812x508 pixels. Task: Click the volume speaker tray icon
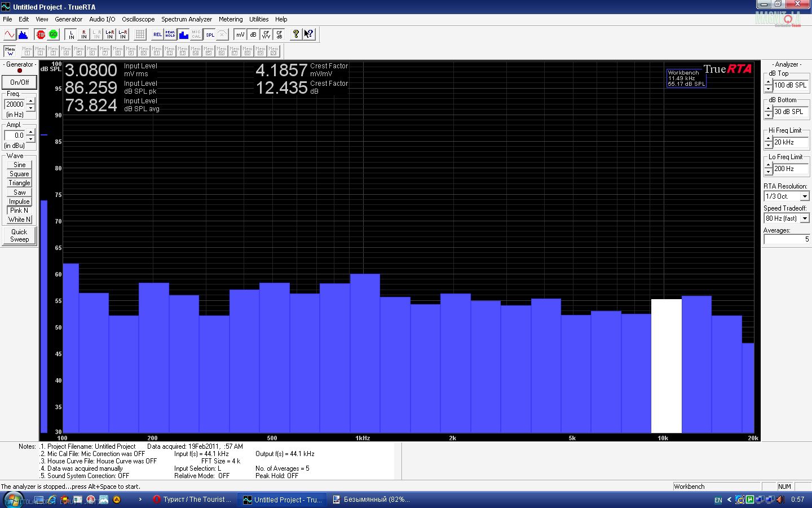(780, 500)
